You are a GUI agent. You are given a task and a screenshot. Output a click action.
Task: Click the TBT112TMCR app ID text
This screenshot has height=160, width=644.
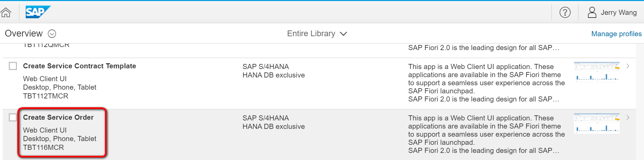click(46, 96)
